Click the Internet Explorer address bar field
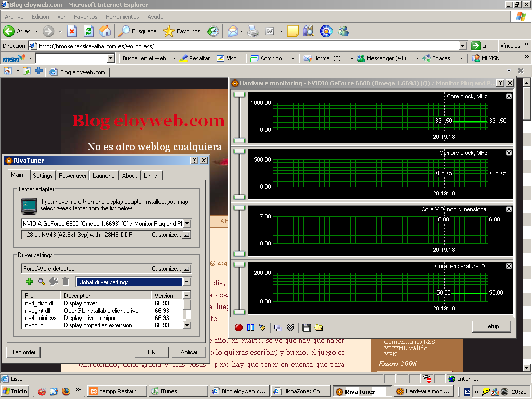This screenshot has height=399, width=532. pos(244,46)
